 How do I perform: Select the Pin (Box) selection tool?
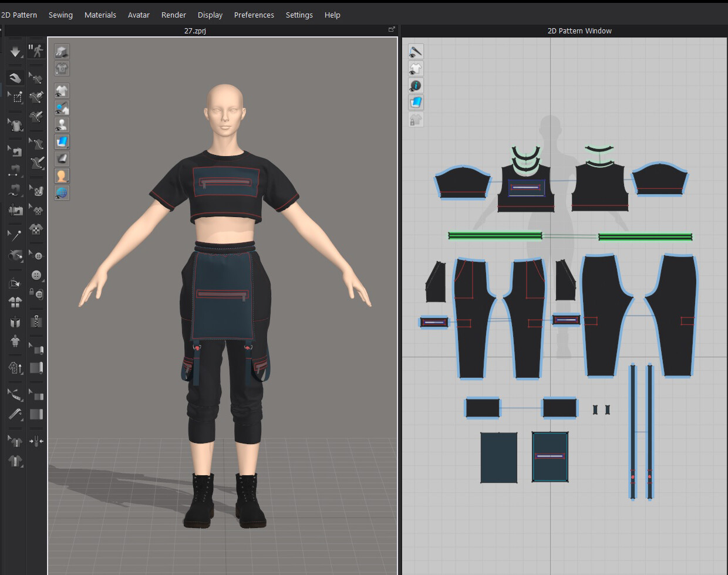[x=15, y=97]
